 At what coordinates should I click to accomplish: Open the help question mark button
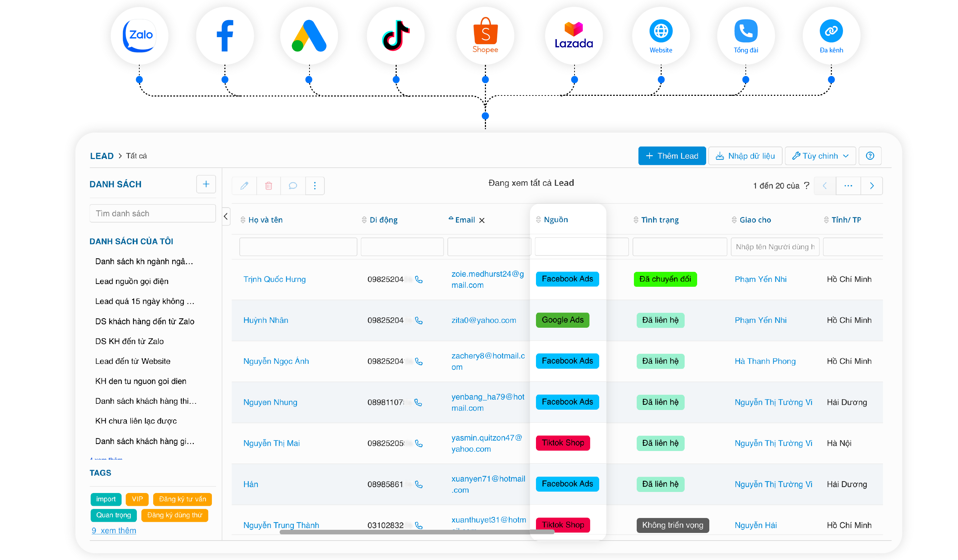pos(870,156)
